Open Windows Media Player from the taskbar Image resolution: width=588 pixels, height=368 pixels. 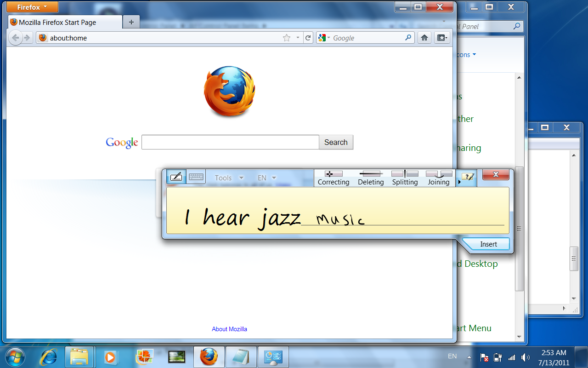[110, 357]
